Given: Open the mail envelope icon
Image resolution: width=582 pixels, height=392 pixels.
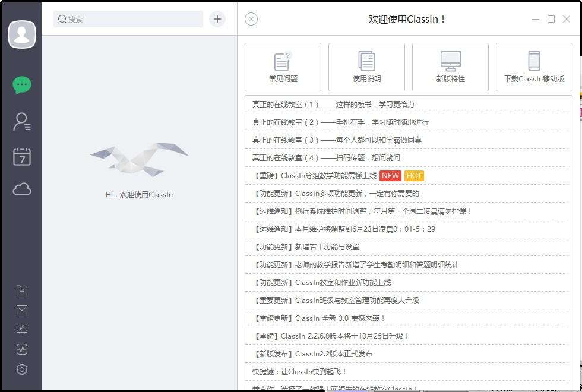Looking at the screenshot, I should pos(22,309).
